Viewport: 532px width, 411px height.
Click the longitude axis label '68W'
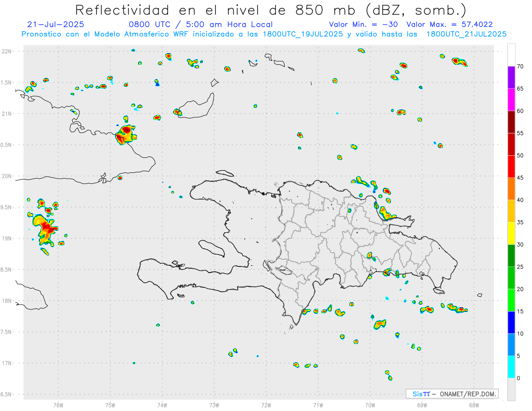coord(474,404)
